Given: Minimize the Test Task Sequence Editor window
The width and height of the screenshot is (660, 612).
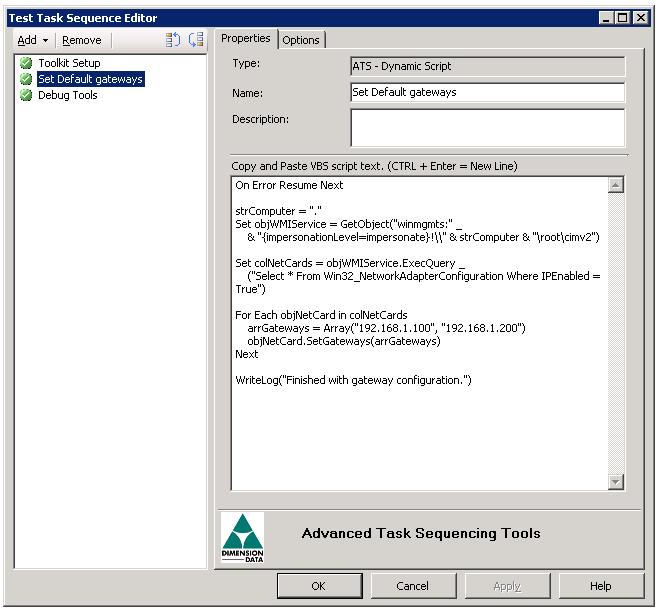Looking at the screenshot, I should point(606,18).
